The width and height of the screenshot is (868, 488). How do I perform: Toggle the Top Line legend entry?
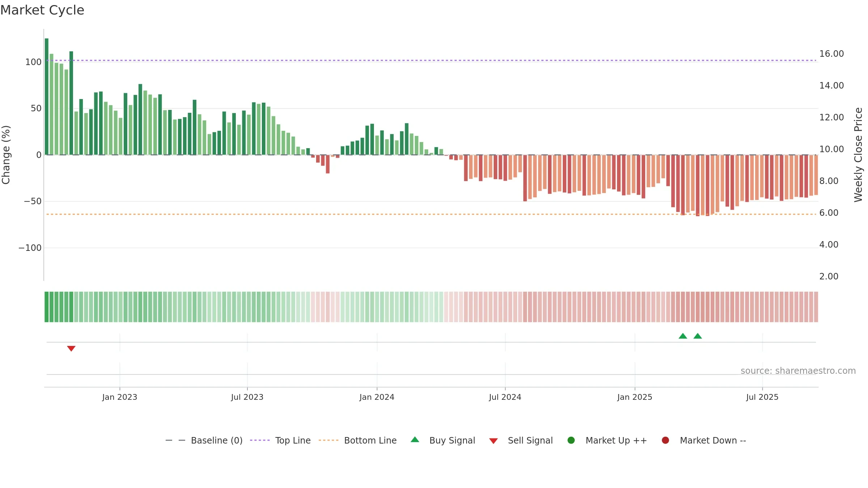pos(280,440)
